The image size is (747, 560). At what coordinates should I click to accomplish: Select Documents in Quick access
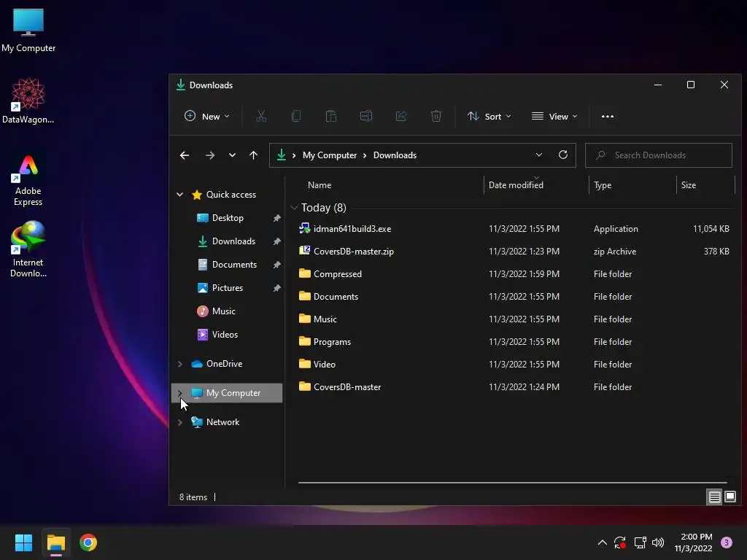click(234, 265)
